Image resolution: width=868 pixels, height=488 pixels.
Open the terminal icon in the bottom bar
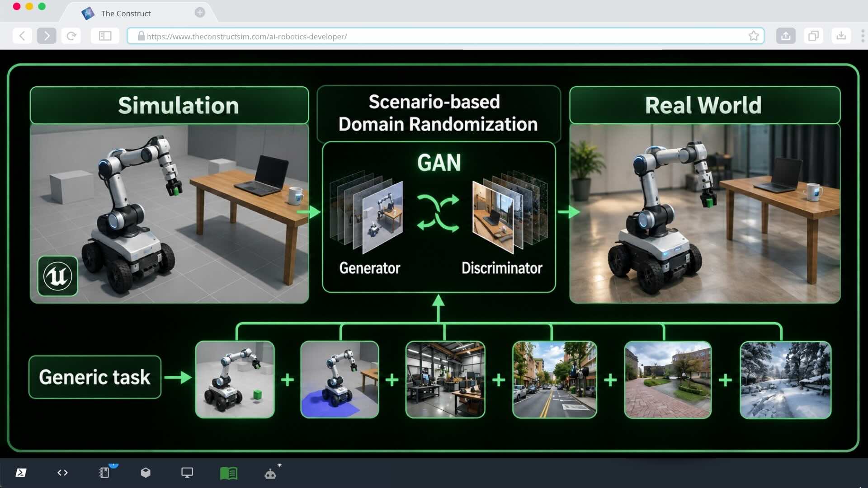coord(21,473)
